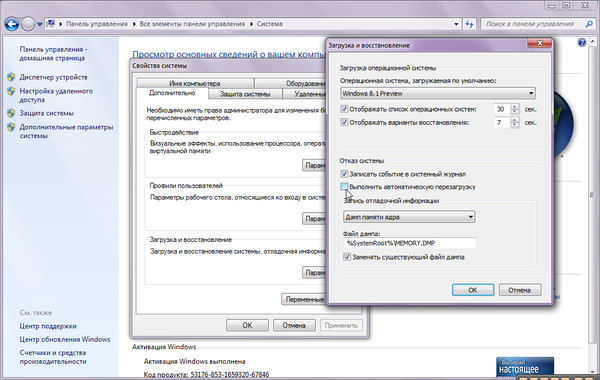This screenshot has width=600, height=380.
Task: Open Центр обновления Windows link
Action: pos(65,339)
